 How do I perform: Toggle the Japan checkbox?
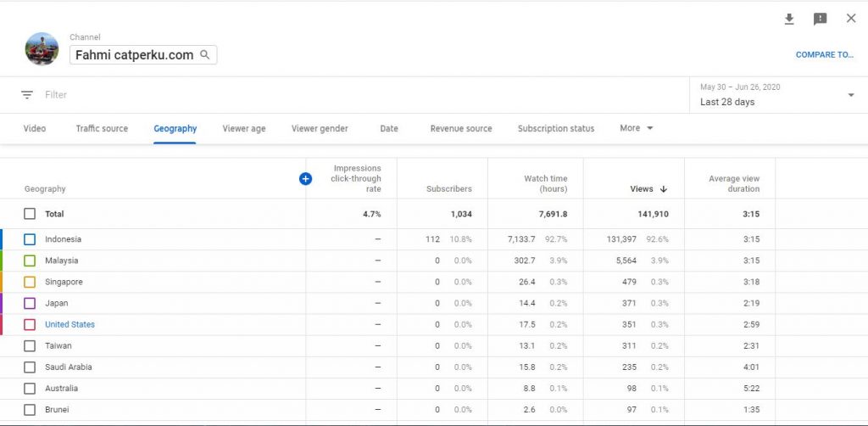tap(30, 303)
